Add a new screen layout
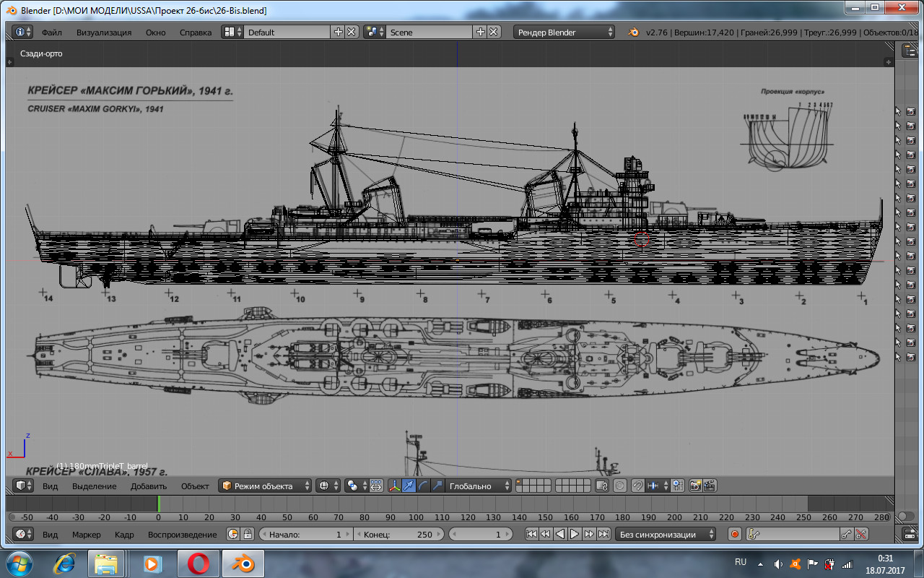 pyautogui.click(x=338, y=32)
